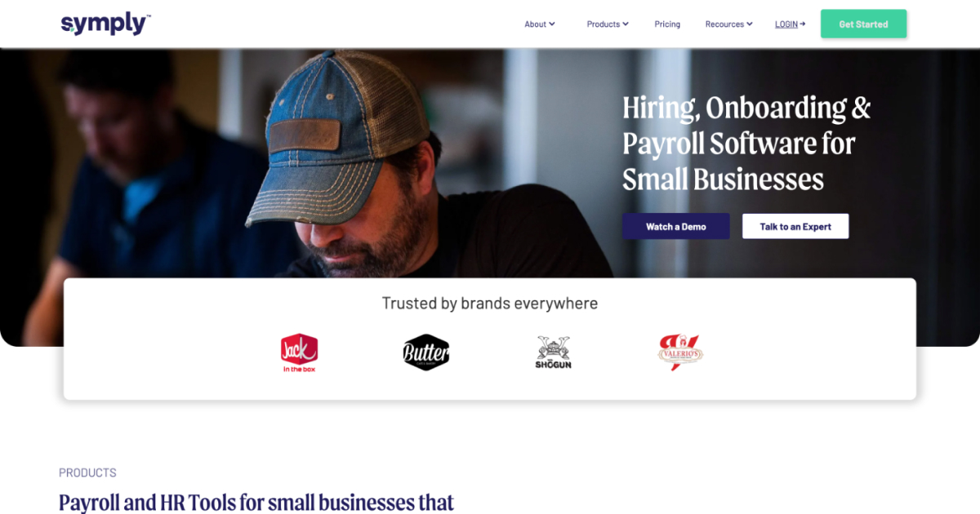Click the PRODUCTS section label
Viewport: 980px width, 514px height.
click(x=87, y=472)
